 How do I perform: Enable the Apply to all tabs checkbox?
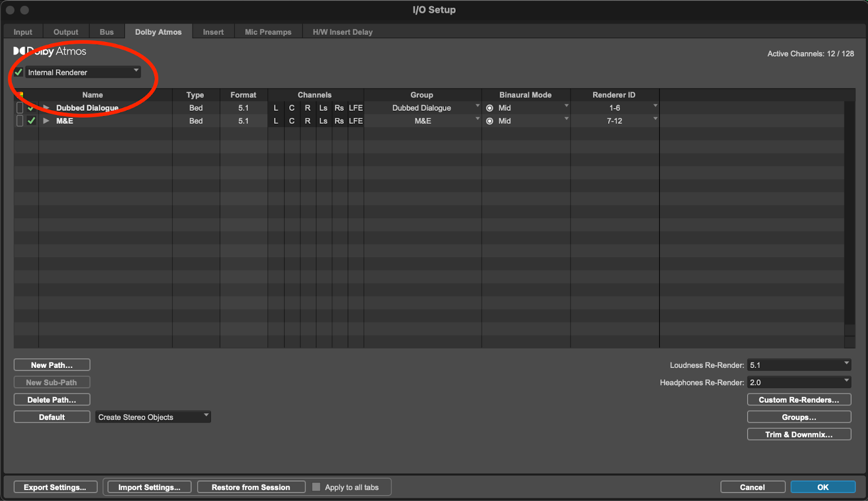[316, 487]
